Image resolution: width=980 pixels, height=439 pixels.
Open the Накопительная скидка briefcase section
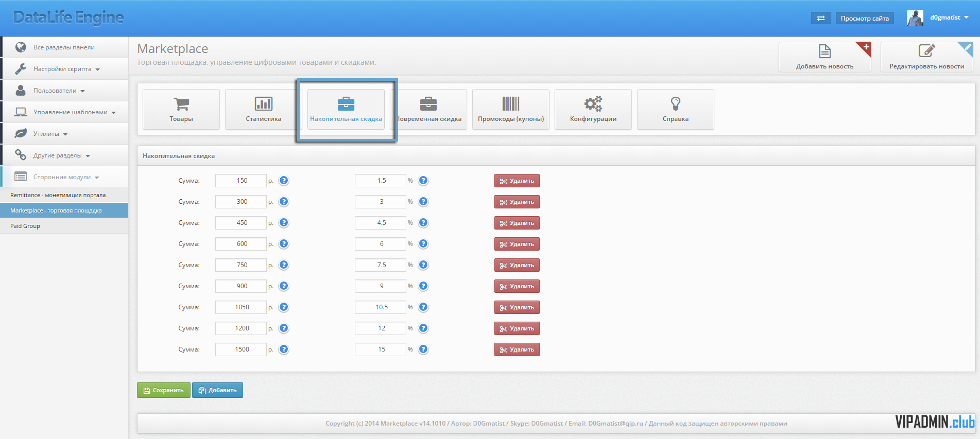tap(346, 110)
